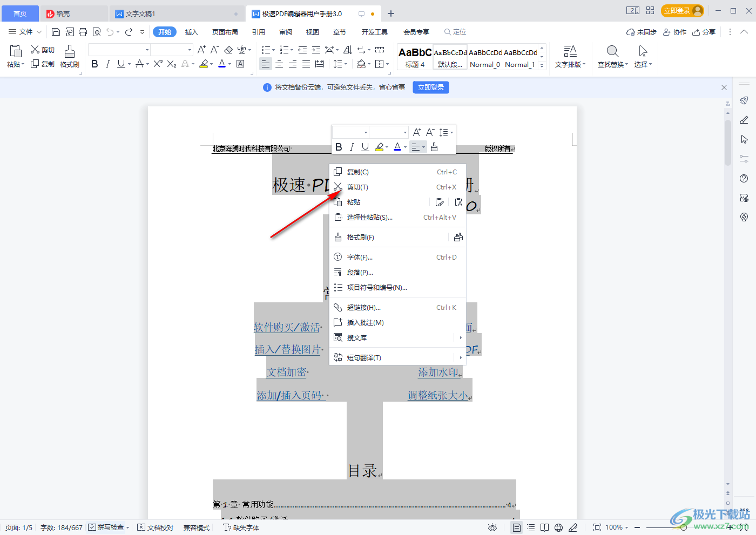Choose Copy (复制) from context menu
Image resolution: width=756 pixels, height=535 pixels.
(x=398, y=172)
